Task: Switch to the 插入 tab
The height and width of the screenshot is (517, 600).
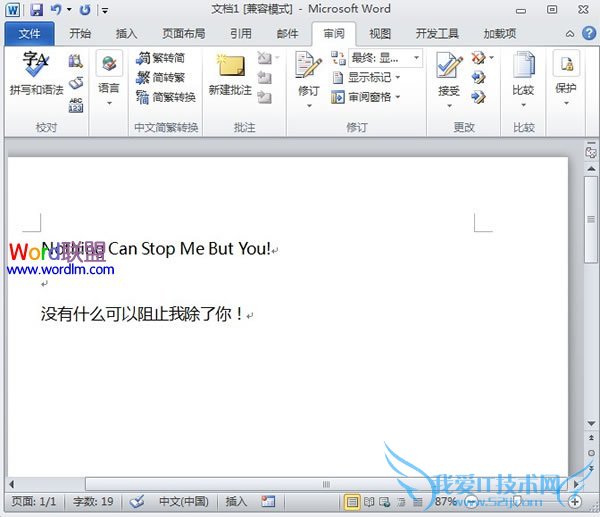Action: [x=127, y=34]
